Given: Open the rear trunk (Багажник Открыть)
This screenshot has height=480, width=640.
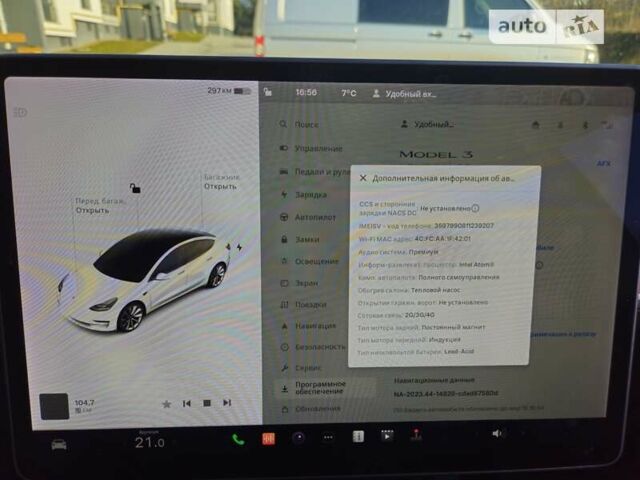Looking at the screenshot, I should (221, 182).
